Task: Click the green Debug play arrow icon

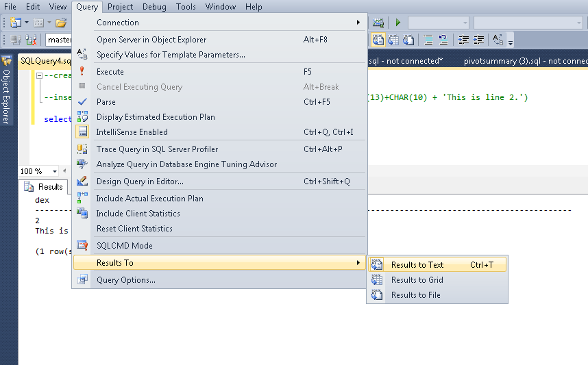Action: pos(397,23)
